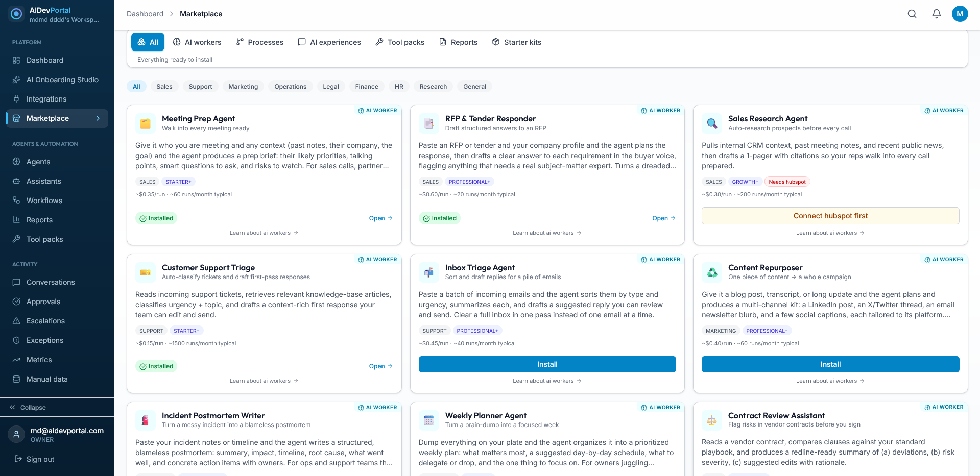Open the RFP & Tender Responder
Viewport: 980px width, 476px height.
(x=664, y=218)
